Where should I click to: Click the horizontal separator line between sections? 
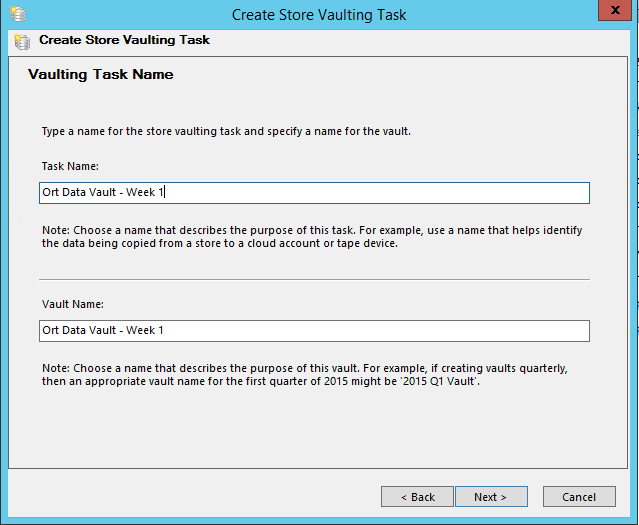pos(314,280)
